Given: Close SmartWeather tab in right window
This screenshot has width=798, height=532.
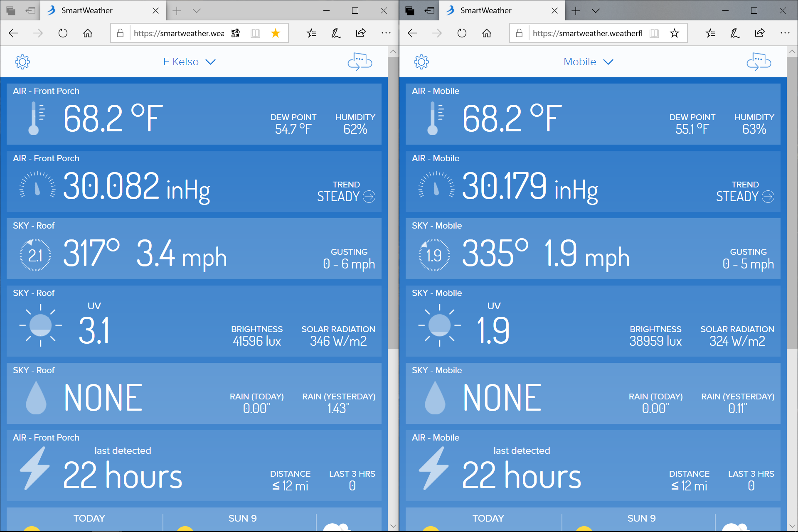Looking at the screenshot, I should tap(555, 11).
